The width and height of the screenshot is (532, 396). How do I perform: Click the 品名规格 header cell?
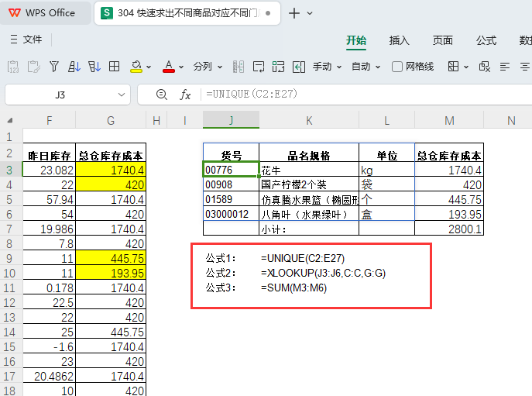[309, 153]
